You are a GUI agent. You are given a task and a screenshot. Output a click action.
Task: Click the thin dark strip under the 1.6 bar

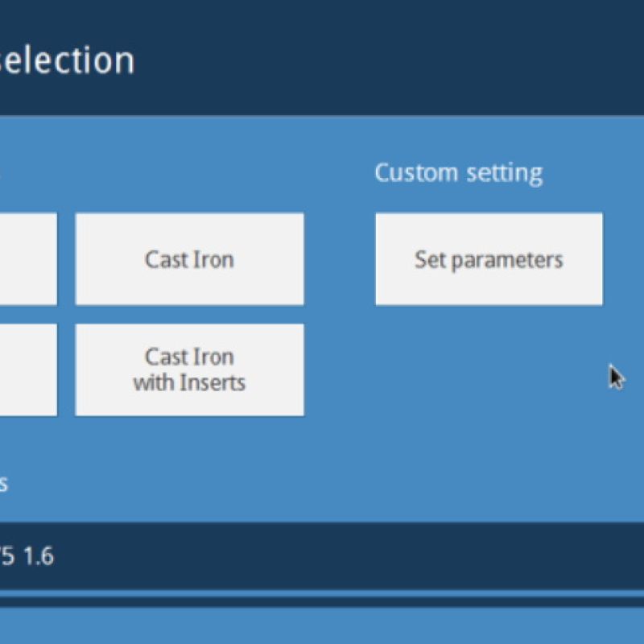click(322, 599)
